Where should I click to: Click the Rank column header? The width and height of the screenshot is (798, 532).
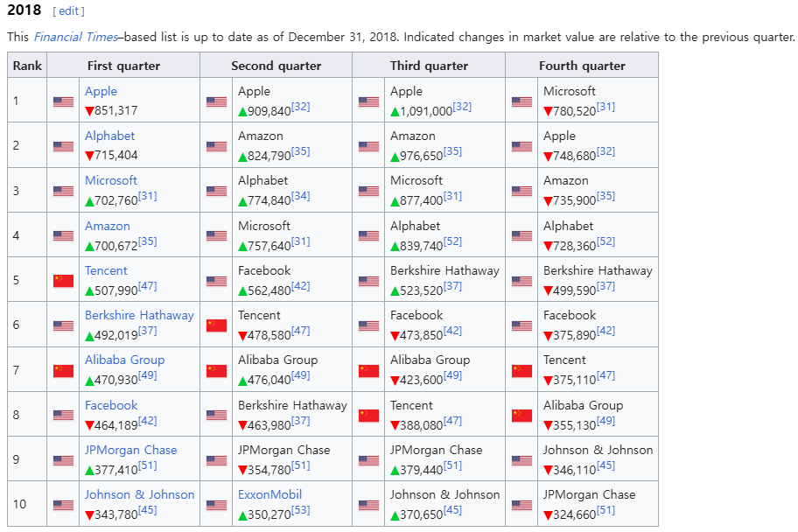pyautogui.click(x=27, y=65)
